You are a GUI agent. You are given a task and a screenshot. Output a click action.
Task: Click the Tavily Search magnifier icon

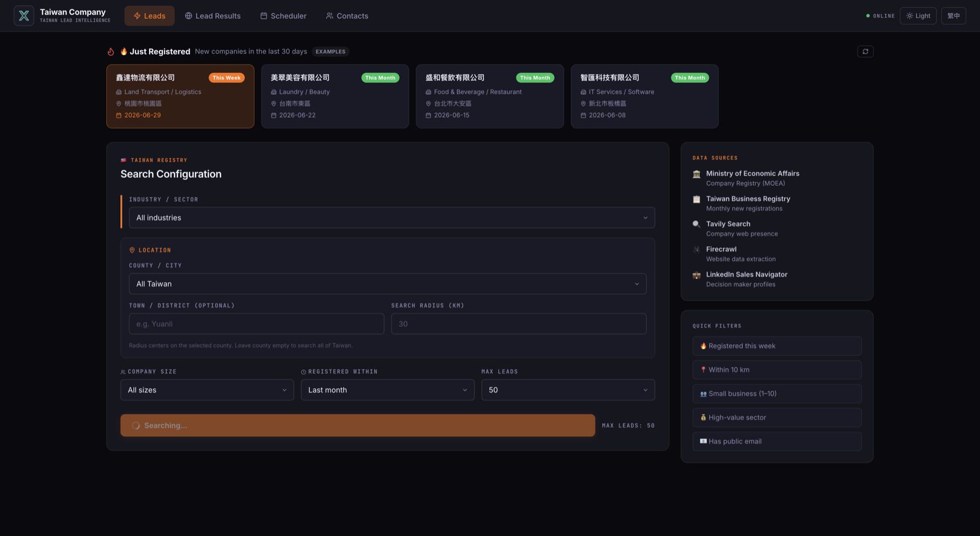(696, 224)
